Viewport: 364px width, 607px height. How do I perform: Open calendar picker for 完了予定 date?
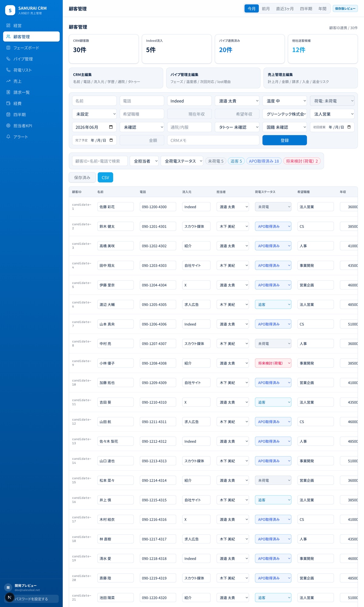[111, 140]
